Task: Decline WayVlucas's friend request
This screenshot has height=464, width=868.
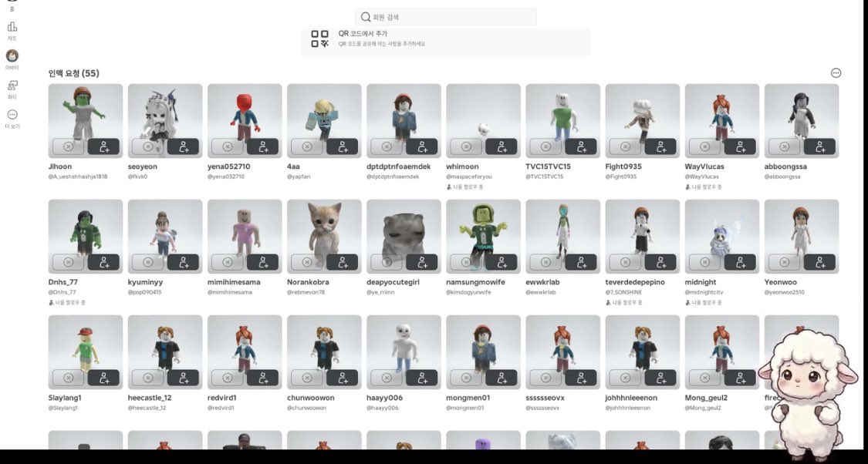Action: 704,146
